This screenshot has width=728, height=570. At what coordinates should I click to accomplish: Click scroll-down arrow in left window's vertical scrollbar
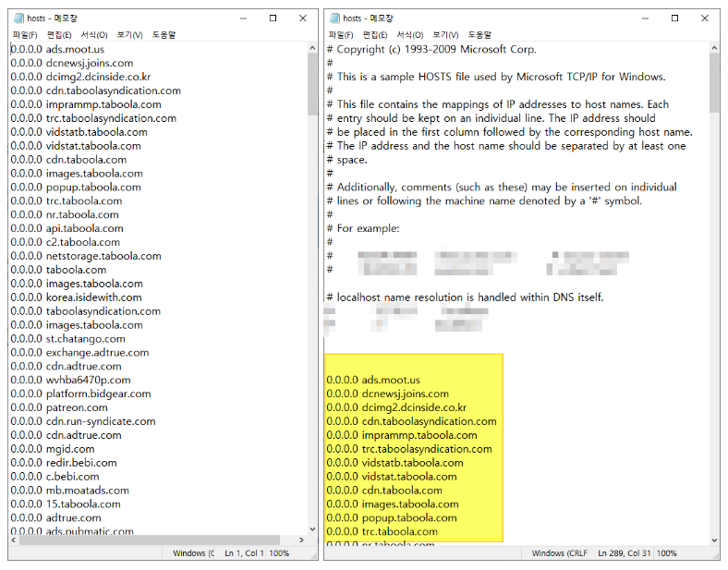pyautogui.click(x=312, y=529)
